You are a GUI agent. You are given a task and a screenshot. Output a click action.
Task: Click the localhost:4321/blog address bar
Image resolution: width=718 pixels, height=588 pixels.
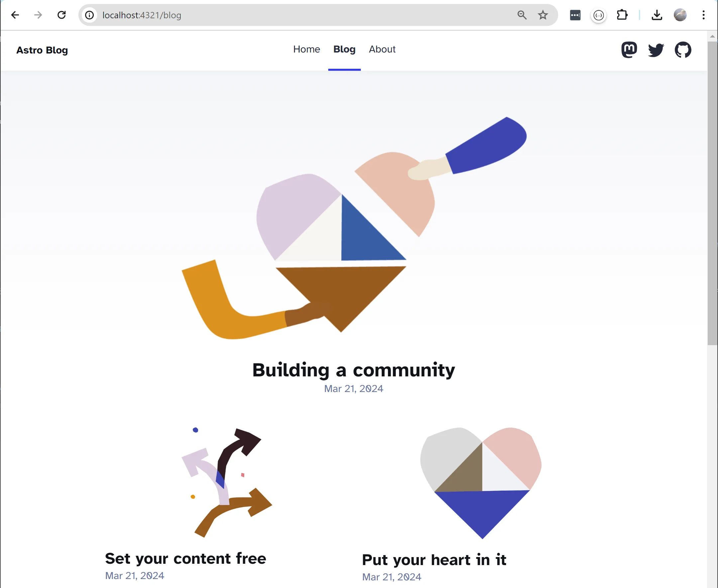pos(305,15)
